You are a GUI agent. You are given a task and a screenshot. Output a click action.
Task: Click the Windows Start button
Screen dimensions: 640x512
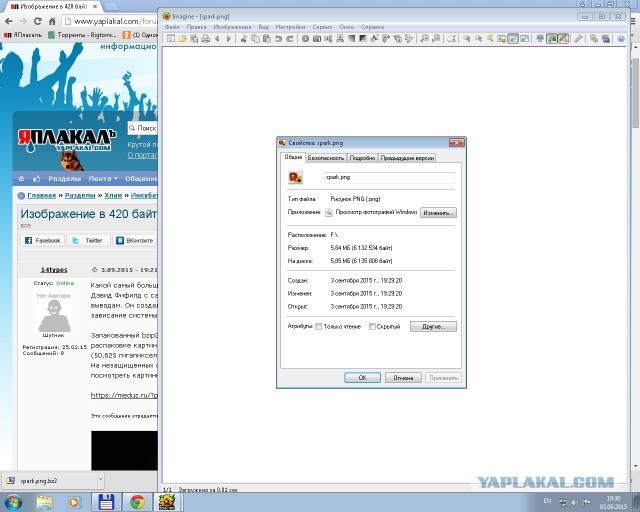coord(13,502)
